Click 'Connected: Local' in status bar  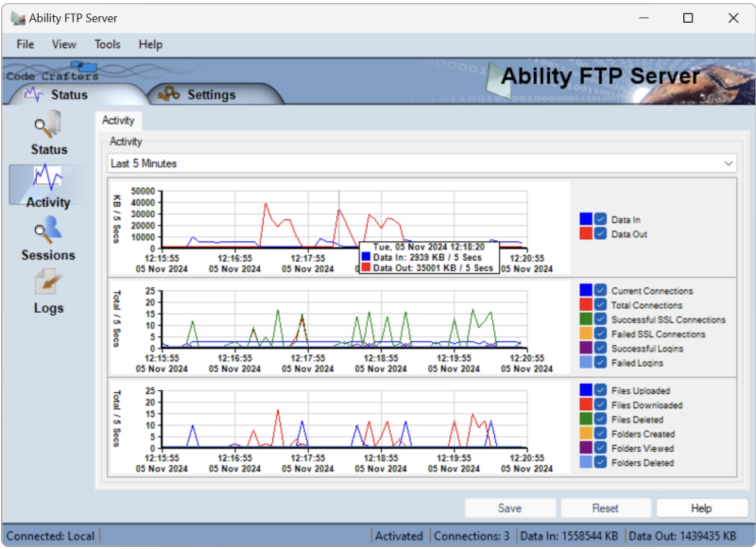pos(50,536)
